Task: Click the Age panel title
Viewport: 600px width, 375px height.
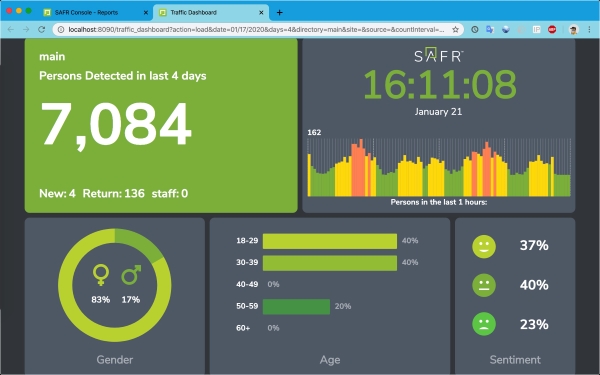Action: pos(330,360)
